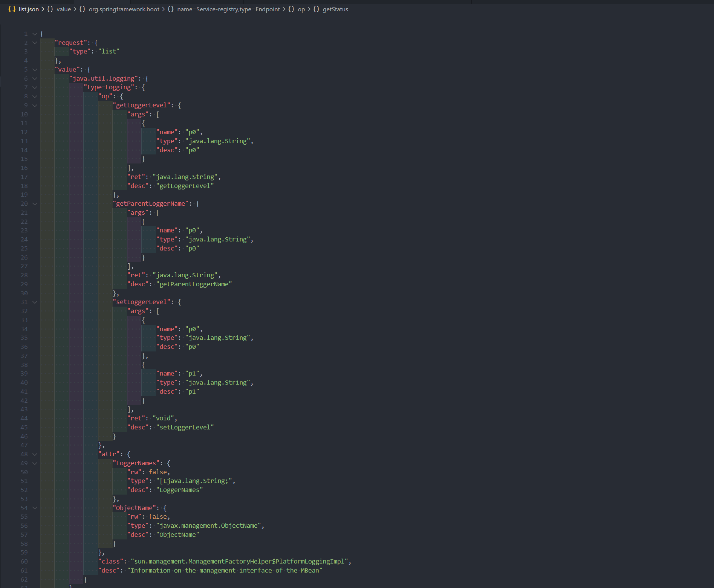Fold the "request" block on line 2
This screenshot has height=588, width=714.
[x=35, y=43]
